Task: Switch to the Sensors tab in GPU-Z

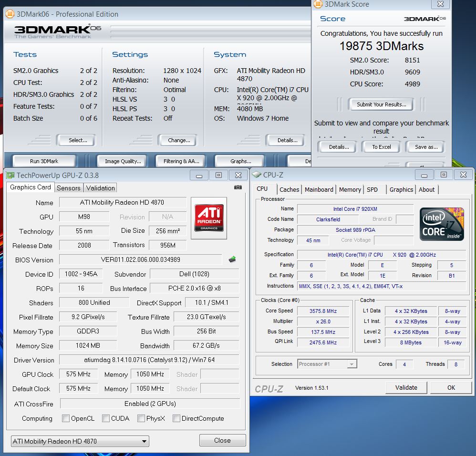Action: 69,188
